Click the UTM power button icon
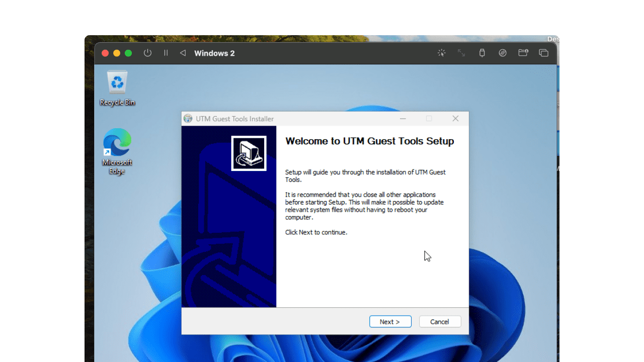 coord(147,53)
